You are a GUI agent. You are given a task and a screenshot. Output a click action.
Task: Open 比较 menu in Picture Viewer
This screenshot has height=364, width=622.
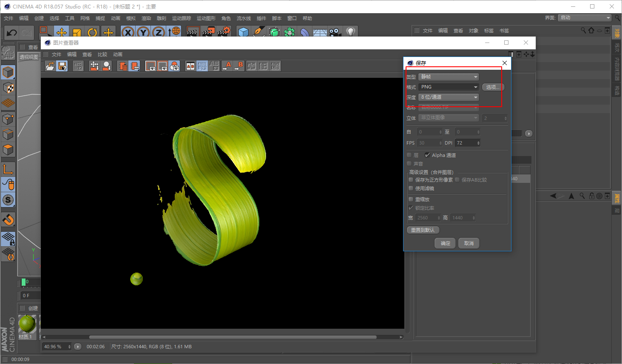point(102,54)
